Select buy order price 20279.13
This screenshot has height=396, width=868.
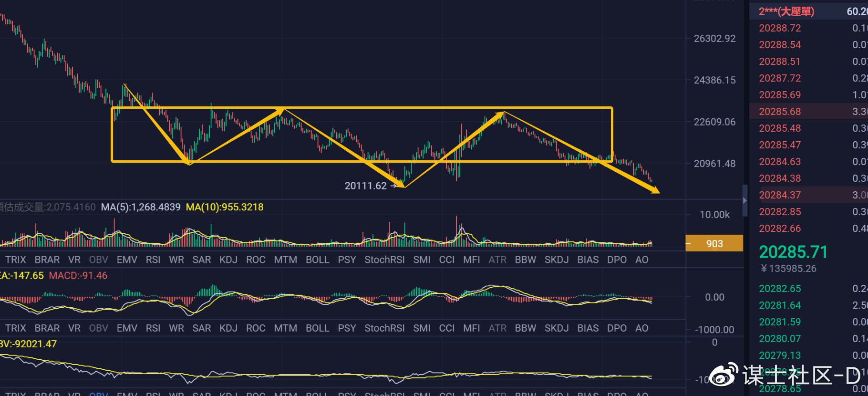tap(780, 355)
